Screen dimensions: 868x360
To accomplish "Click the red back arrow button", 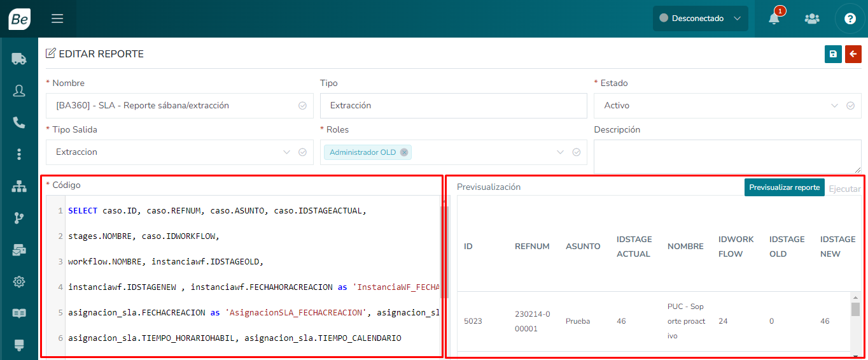I will pos(853,54).
